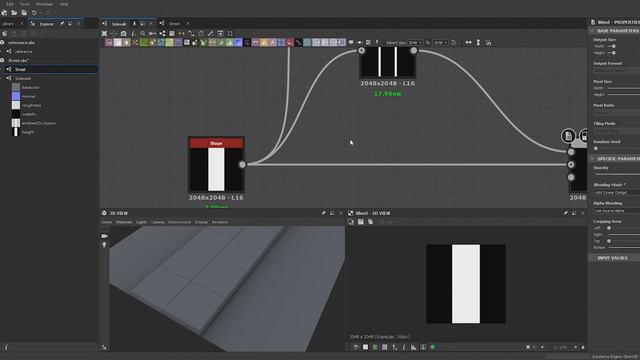Image resolution: width=640 pixels, height=360 pixels.
Task: Open the Blending Mode dropdown
Action: coord(616,192)
